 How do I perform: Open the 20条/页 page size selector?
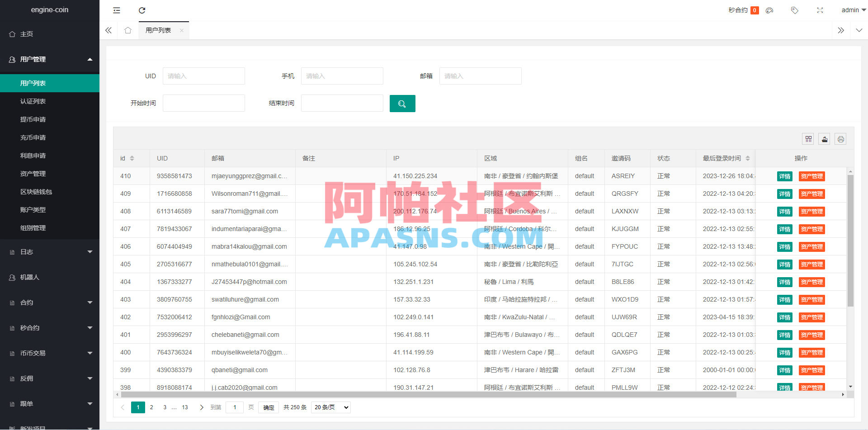tap(330, 407)
